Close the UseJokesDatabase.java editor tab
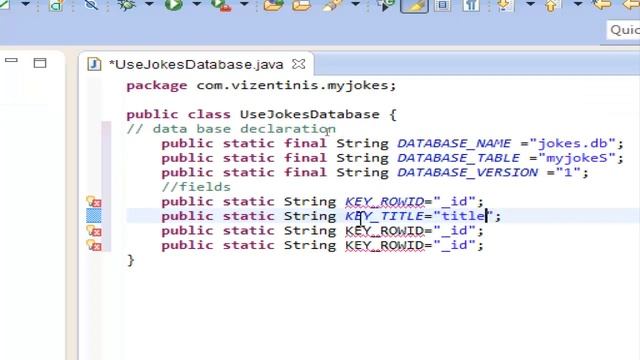This screenshot has width=640, height=360. (299, 64)
